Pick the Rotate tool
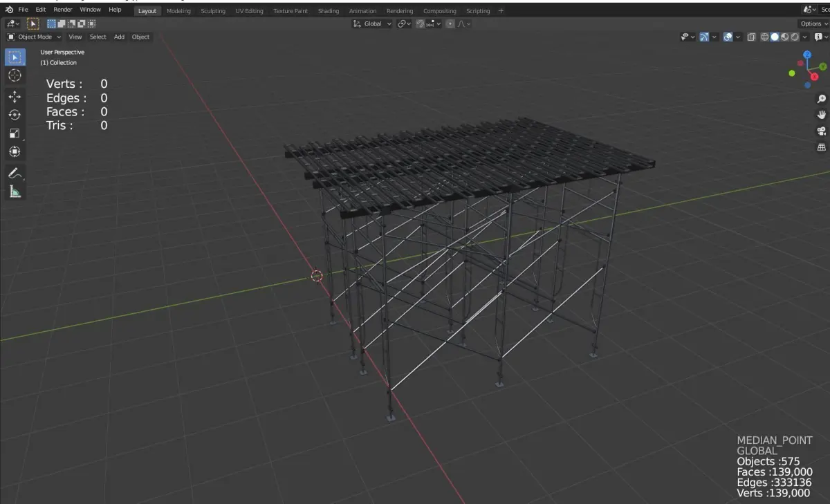This screenshot has width=830, height=504. [15, 115]
